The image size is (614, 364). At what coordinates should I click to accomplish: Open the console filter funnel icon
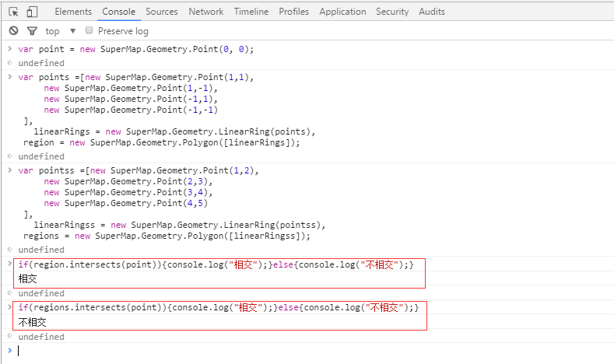pyautogui.click(x=32, y=30)
